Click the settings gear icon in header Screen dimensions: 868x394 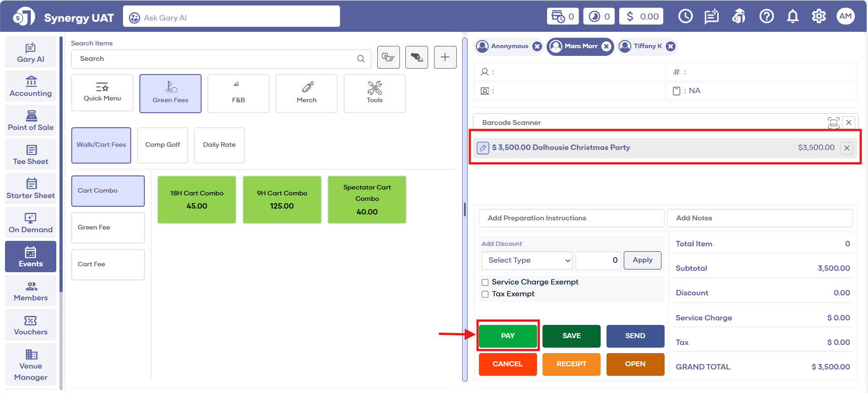pyautogui.click(x=819, y=16)
